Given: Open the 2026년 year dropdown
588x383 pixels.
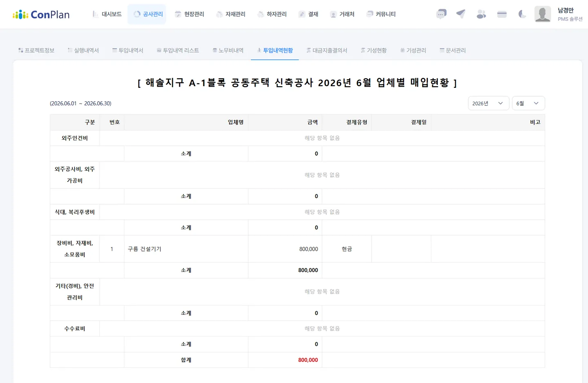Looking at the screenshot, I should pyautogui.click(x=488, y=103).
